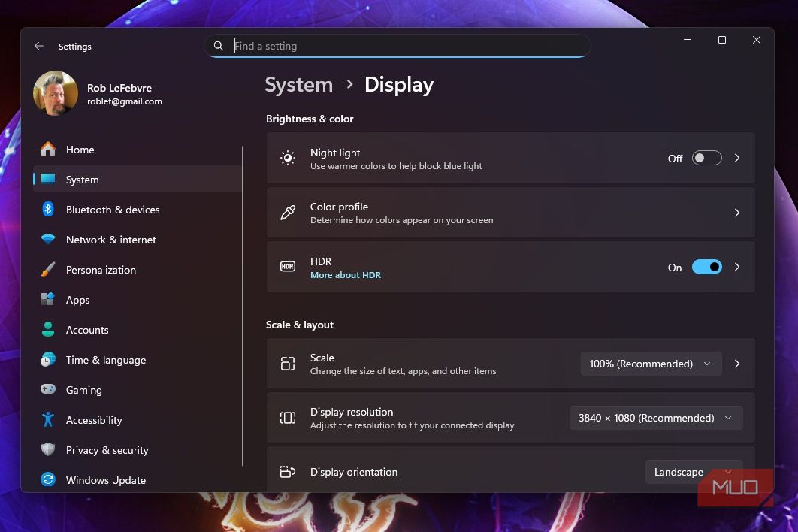The width and height of the screenshot is (798, 532).
Task: Select Gaming in sidebar
Action: coord(138,389)
